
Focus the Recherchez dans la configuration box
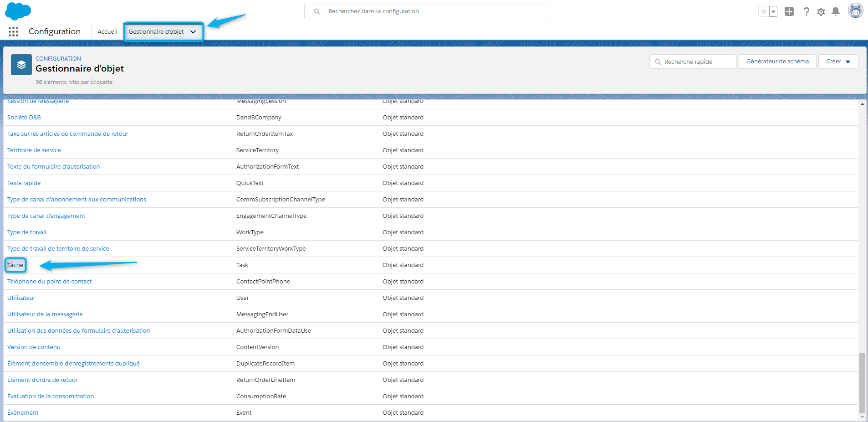click(426, 11)
